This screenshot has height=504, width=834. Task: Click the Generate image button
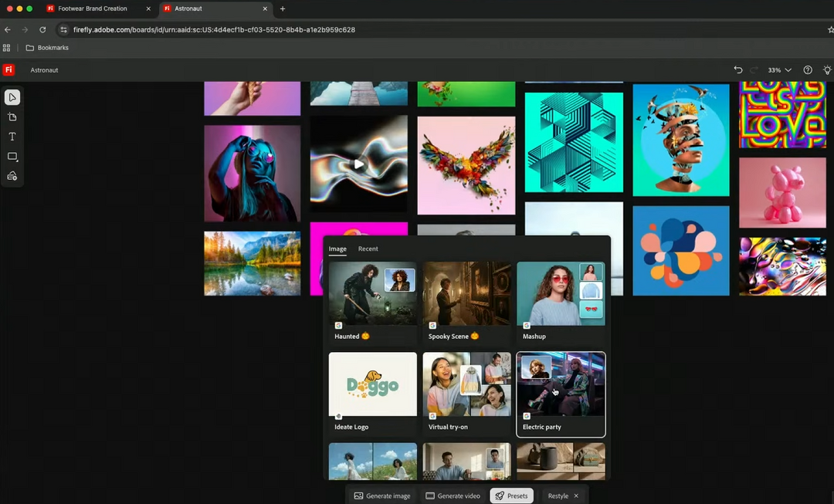pos(381,496)
